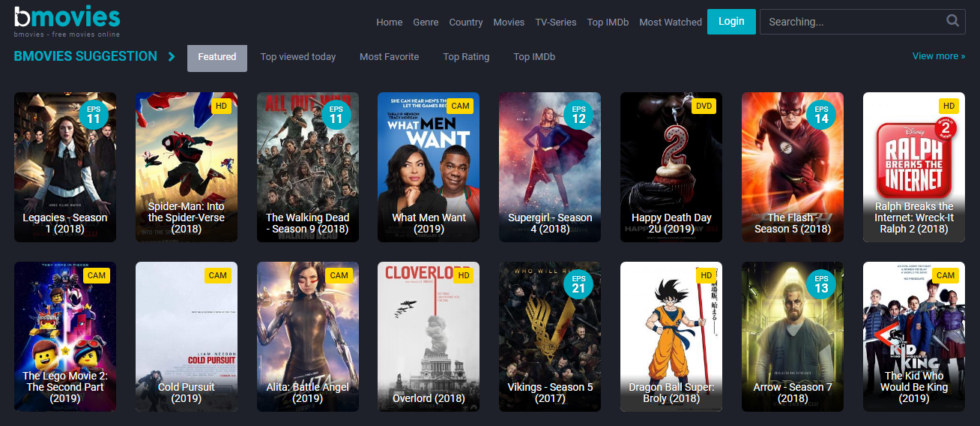Open Cold Pursuit (2019) title
Viewport: 980px width, 426px height.
[187, 393]
